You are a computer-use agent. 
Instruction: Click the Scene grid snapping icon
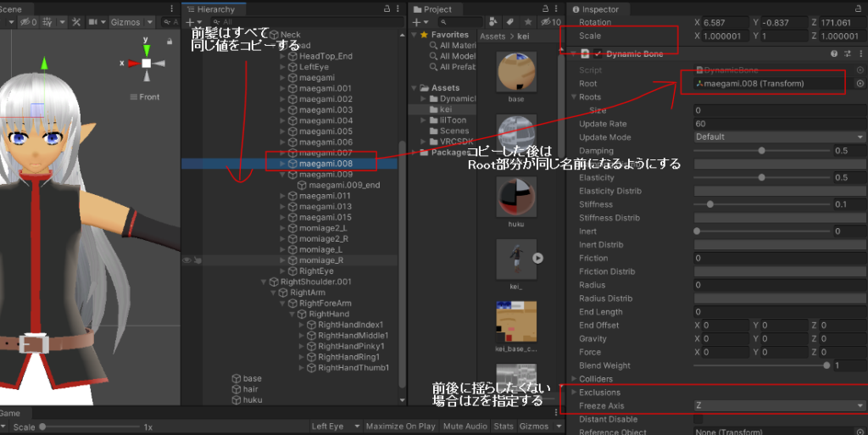pos(47,22)
